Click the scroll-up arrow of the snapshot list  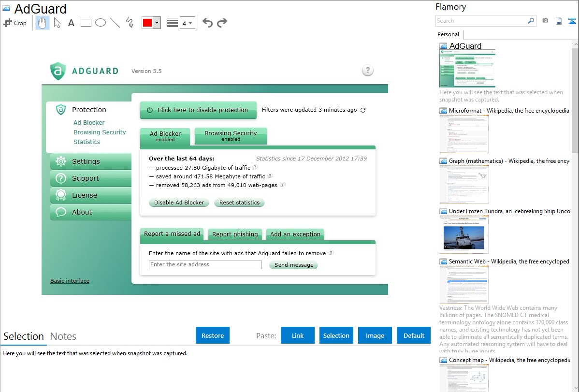pyautogui.click(x=575, y=44)
